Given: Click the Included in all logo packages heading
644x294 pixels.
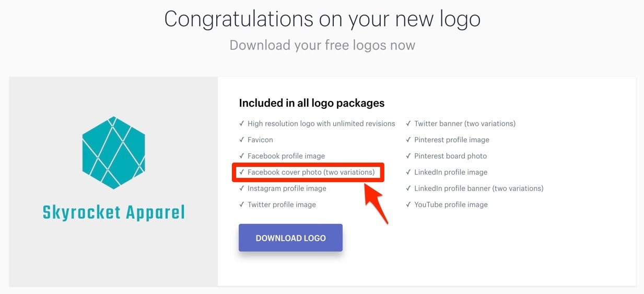Looking at the screenshot, I should pyautogui.click(x=312, y=103).
